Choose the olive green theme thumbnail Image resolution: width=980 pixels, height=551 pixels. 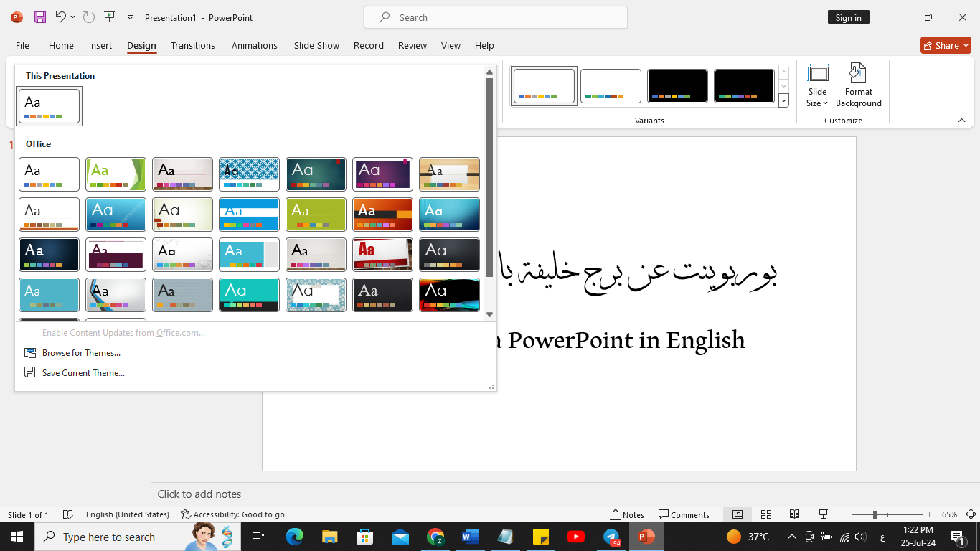[316, 215]
